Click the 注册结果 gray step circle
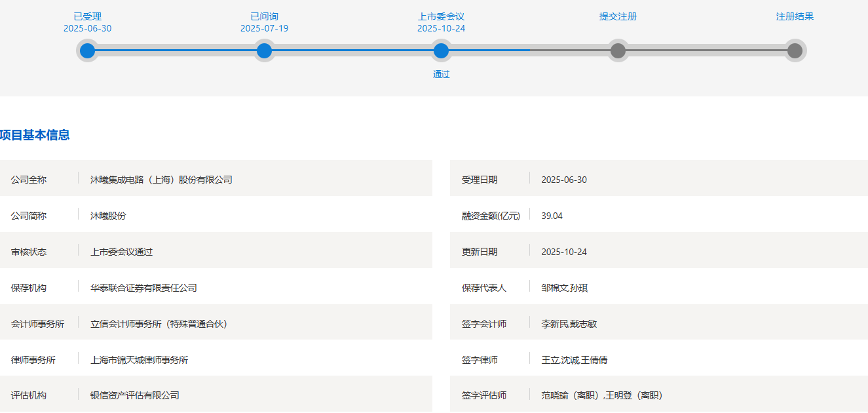The image size is (868, 413). point(795,50)
